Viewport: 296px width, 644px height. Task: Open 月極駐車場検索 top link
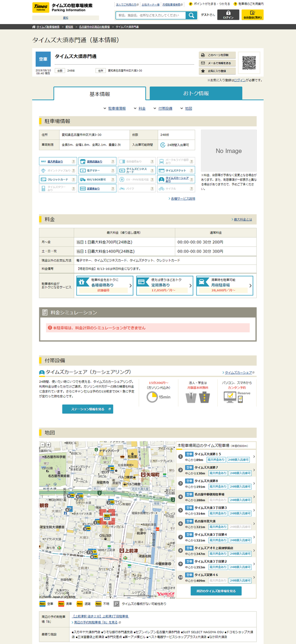(x=173, y=4)
